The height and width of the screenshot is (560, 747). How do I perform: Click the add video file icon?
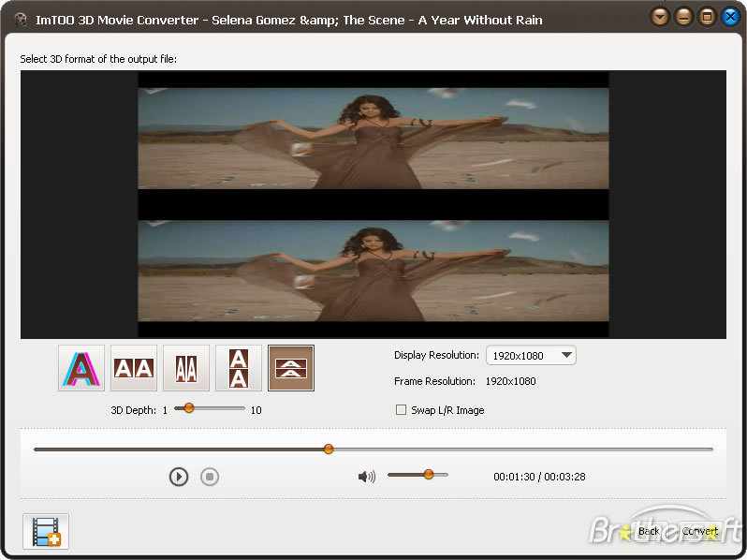[46, 531]
